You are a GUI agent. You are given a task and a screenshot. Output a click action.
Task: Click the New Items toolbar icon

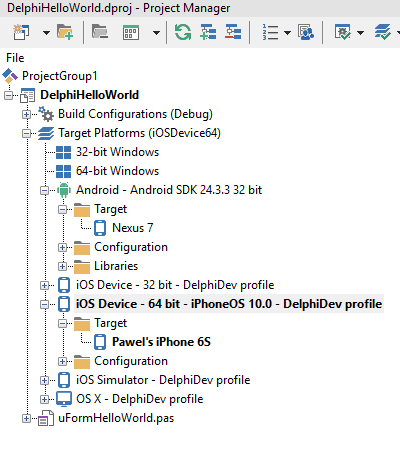point(21,32)
